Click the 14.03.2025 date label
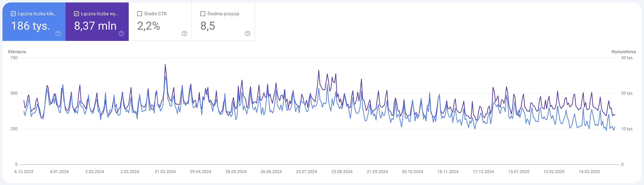Screen dimensions: 644x185 pos(589,172)
